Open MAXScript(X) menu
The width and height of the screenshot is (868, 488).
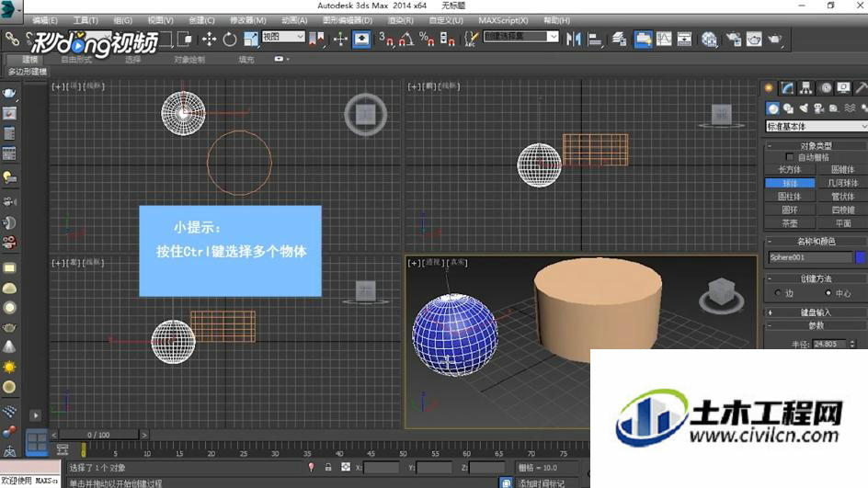pos(503,20)
